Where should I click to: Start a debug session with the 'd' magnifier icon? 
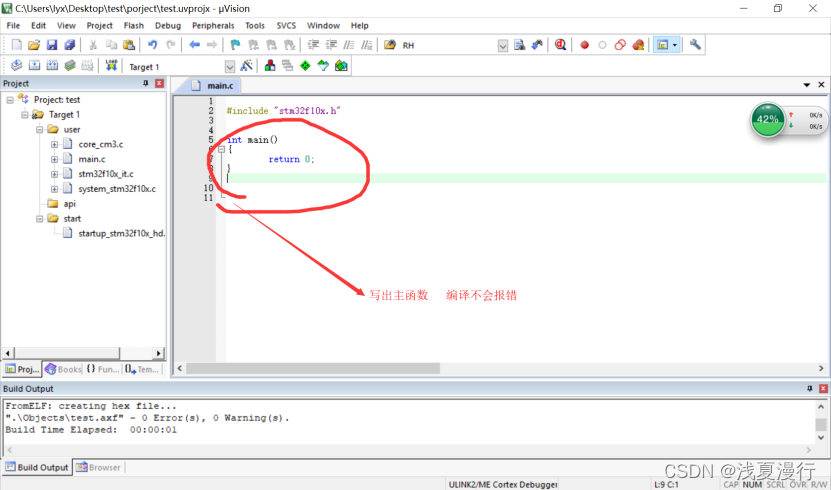(560, 45)
